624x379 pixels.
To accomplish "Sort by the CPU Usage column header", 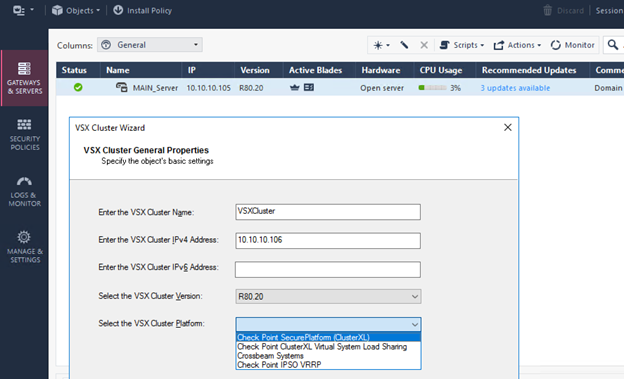I will (445, 70).
